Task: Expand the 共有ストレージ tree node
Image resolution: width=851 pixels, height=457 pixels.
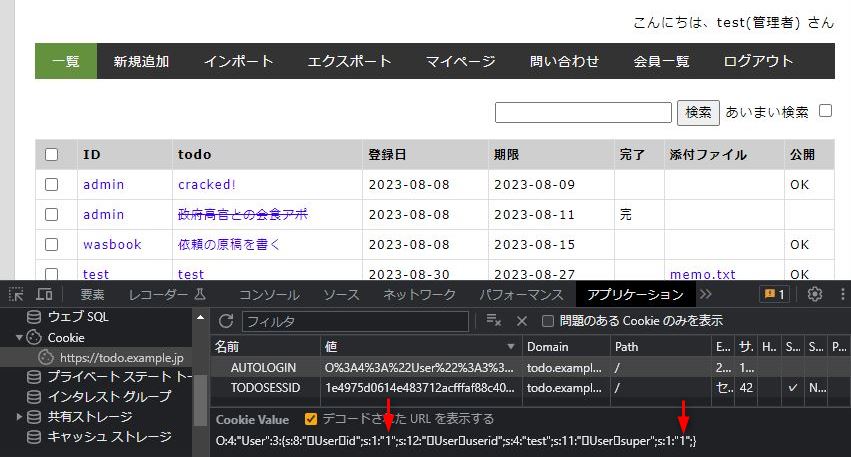Action: 19,417
